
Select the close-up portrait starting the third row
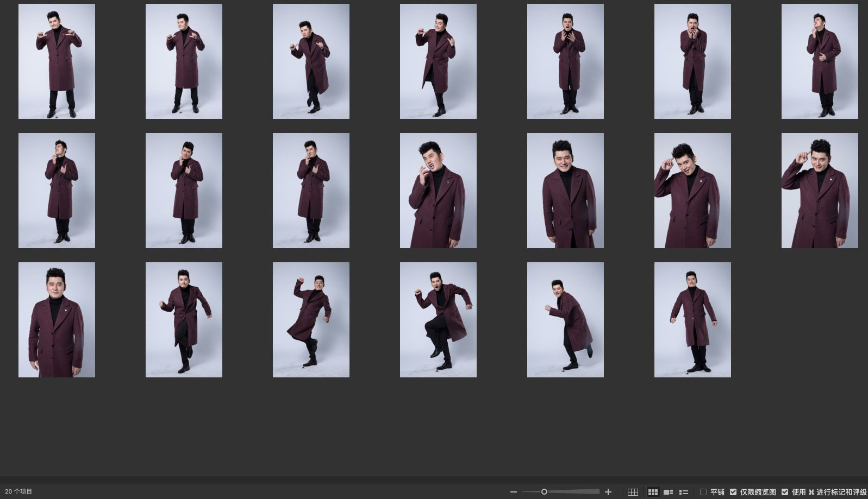point(57,320)
